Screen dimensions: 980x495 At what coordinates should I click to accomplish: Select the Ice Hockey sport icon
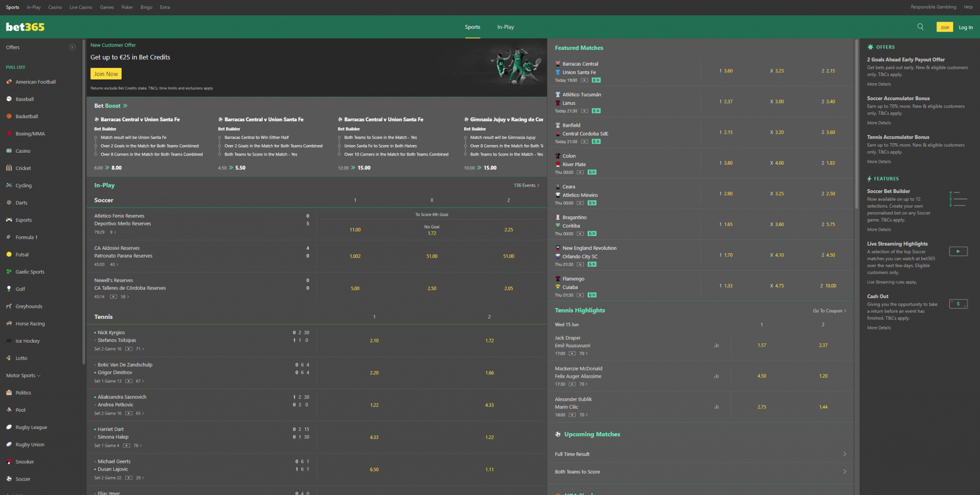tap(26, 340)
